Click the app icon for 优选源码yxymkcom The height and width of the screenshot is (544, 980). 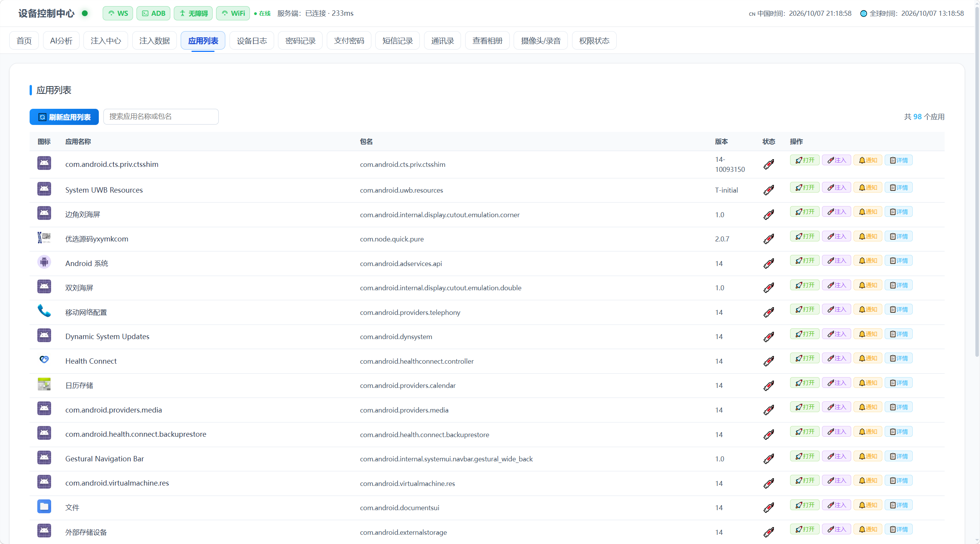[44, 238]
